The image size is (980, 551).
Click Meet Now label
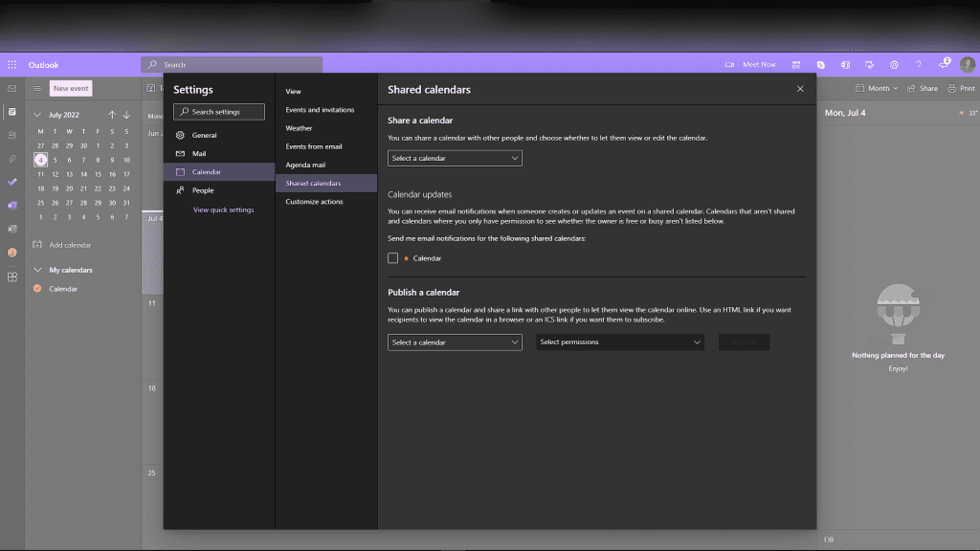point(759,64)
